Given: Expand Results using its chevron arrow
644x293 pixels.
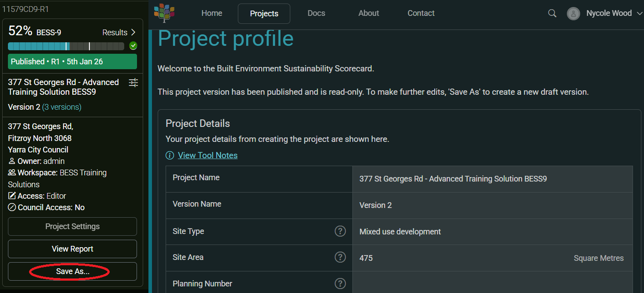Looking at the screenshot, I should click(134, 32).
